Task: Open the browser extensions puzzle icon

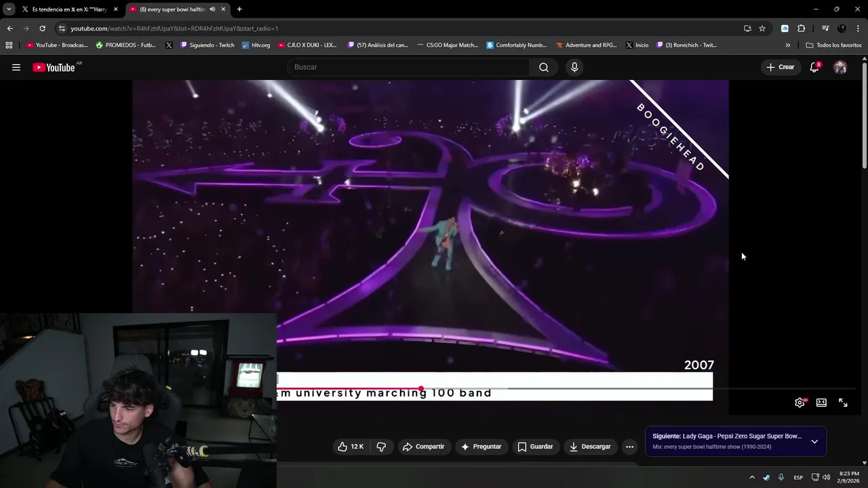Action: point(801,28)
